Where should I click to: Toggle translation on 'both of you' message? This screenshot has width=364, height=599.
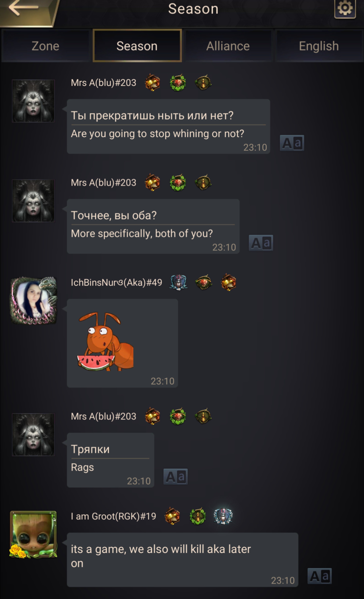[261, 243]
